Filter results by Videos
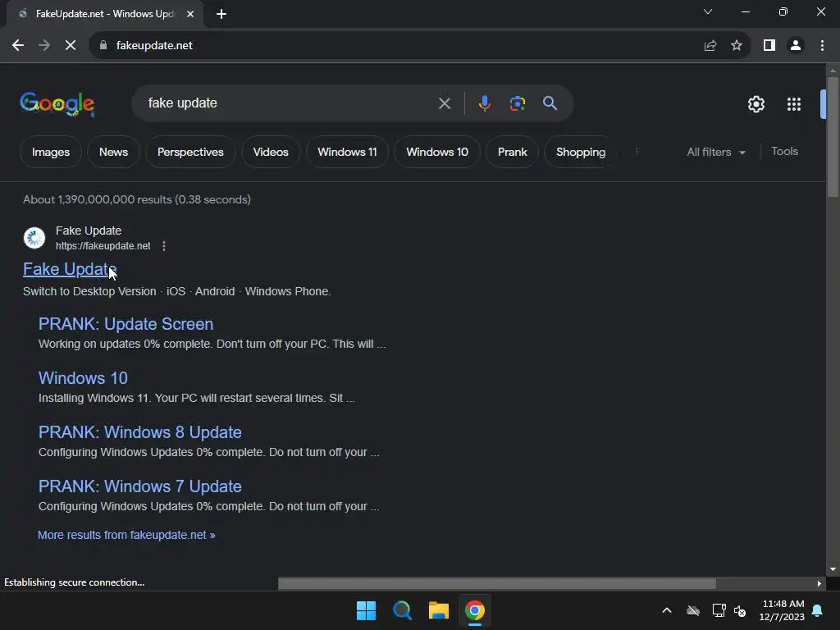This screenshot has height=630, width=840. click(271, 152)
